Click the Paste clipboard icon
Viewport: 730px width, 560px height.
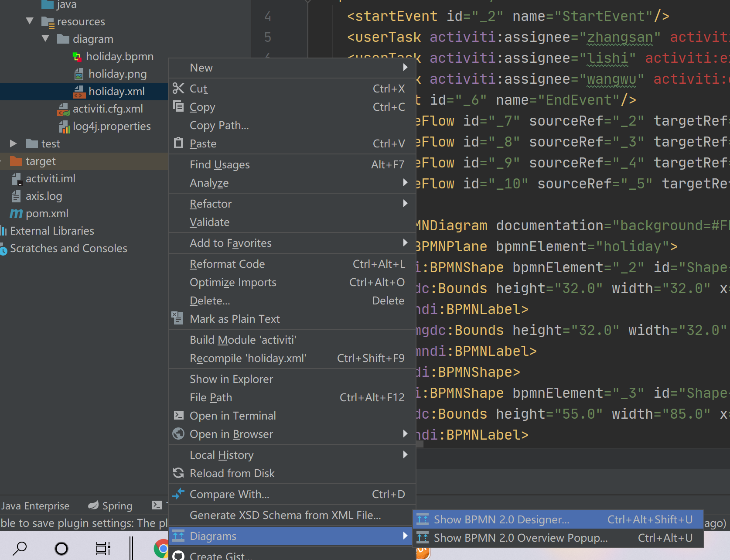click(x=178, y=143)
